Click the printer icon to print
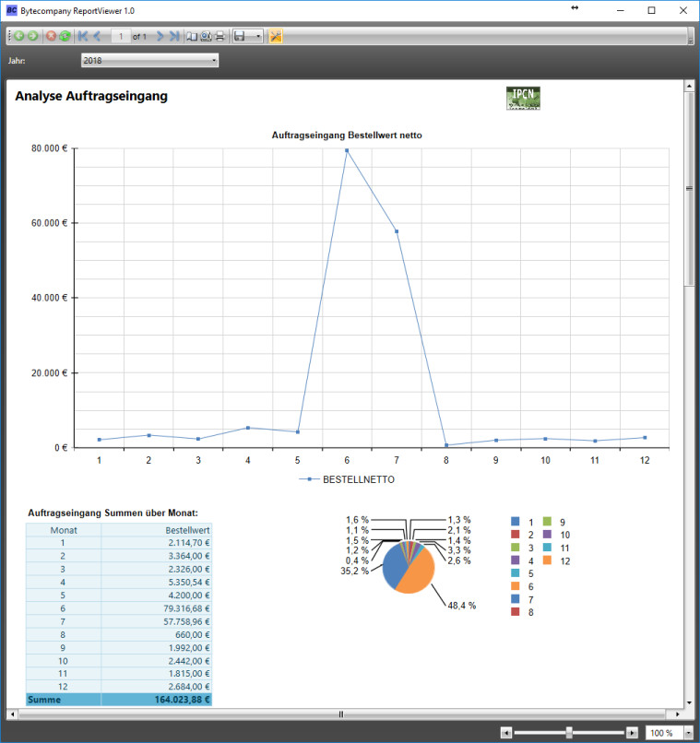Screen dimensions: 700x743 219,36
